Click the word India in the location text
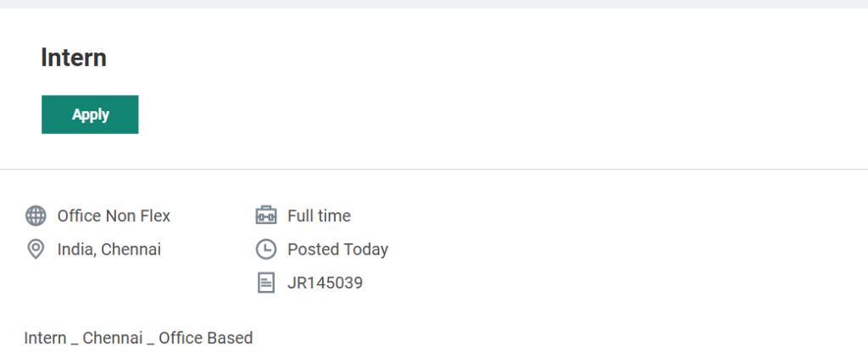The image size is (868, 352). pos(75,249)
